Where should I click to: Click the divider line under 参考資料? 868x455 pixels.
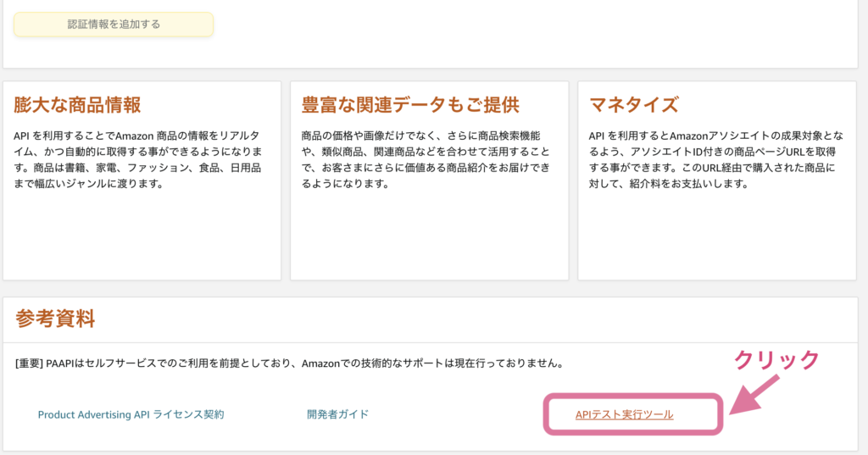click(x=430, y=342)
